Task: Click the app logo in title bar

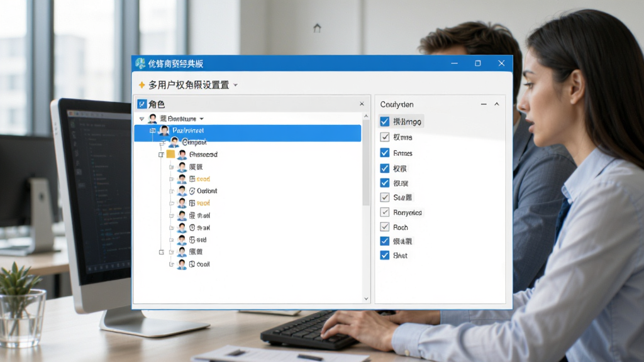Action: 140,63
